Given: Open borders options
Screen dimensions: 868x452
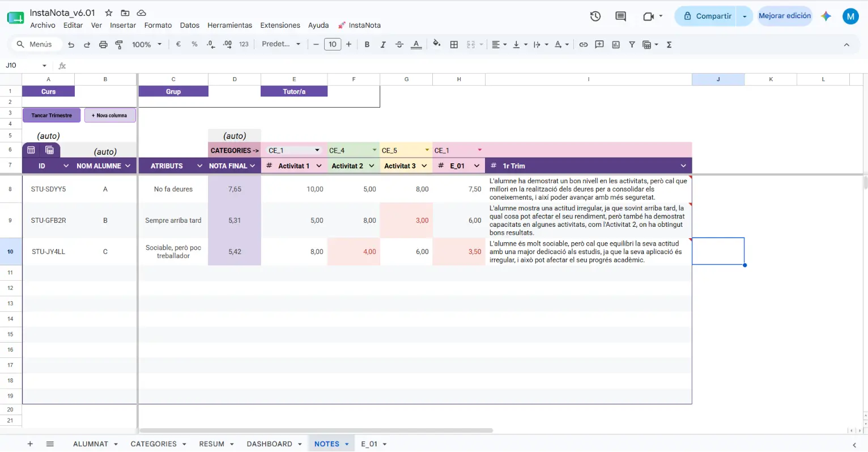Looking at the screenshot, I should coord(454,44).
